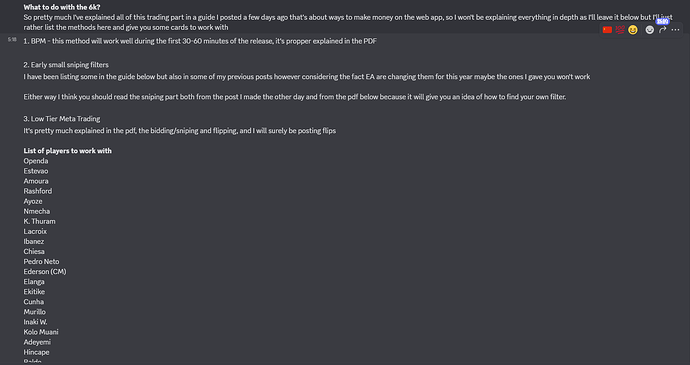
Task: Click the 5:18 message timestamp
Action: [x=12, y=40]
